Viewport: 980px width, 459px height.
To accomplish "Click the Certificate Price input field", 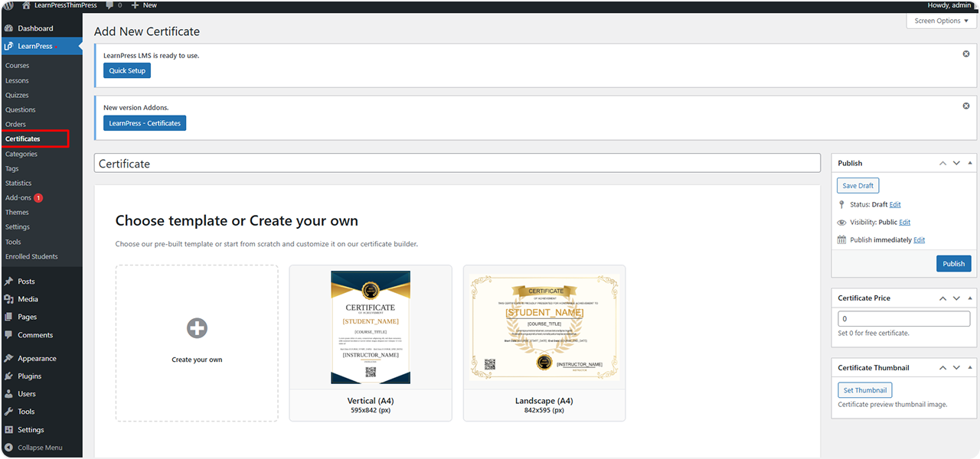I will (x=904, y=318).
